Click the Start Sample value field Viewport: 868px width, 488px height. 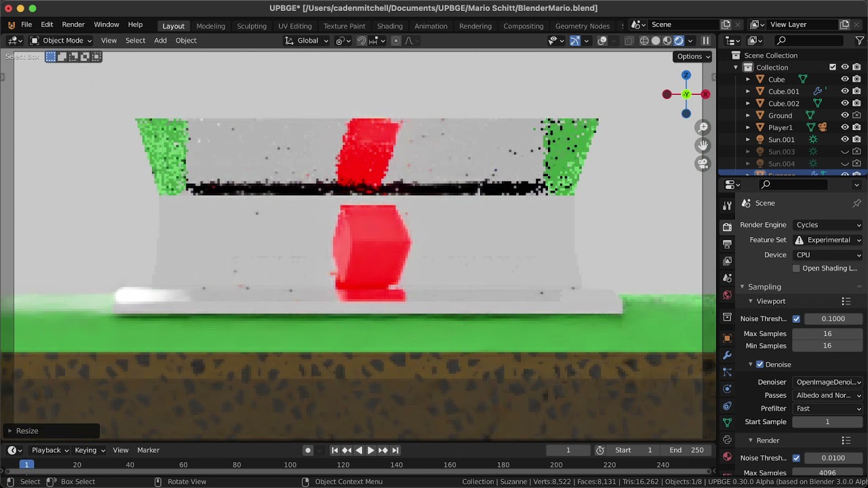click(828, 422)
